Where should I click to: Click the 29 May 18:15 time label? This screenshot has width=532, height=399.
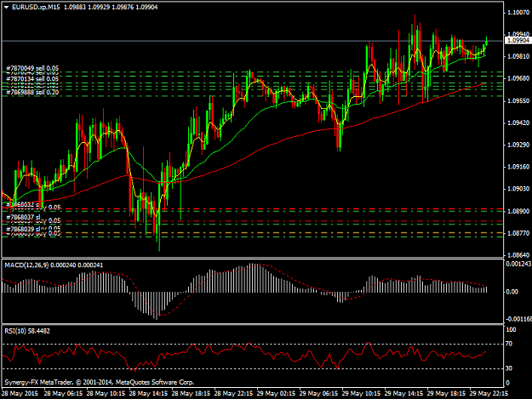[446, 394]
